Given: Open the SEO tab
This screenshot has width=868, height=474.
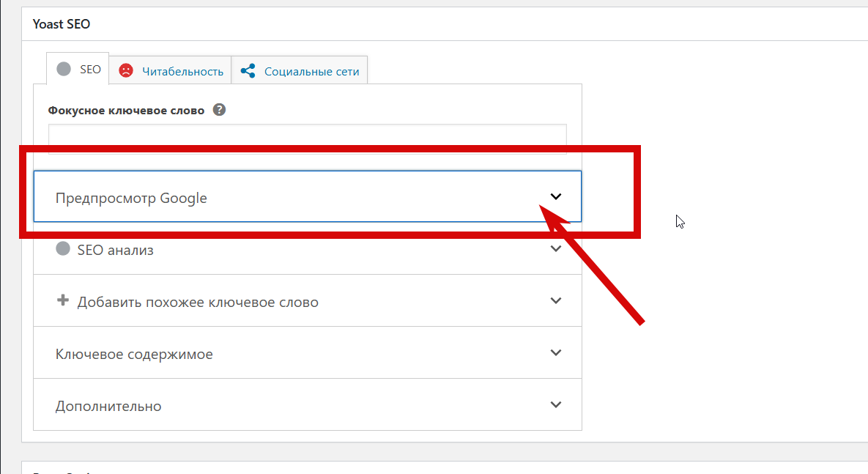Looking at the screenshot, I should tap(78, 69).
